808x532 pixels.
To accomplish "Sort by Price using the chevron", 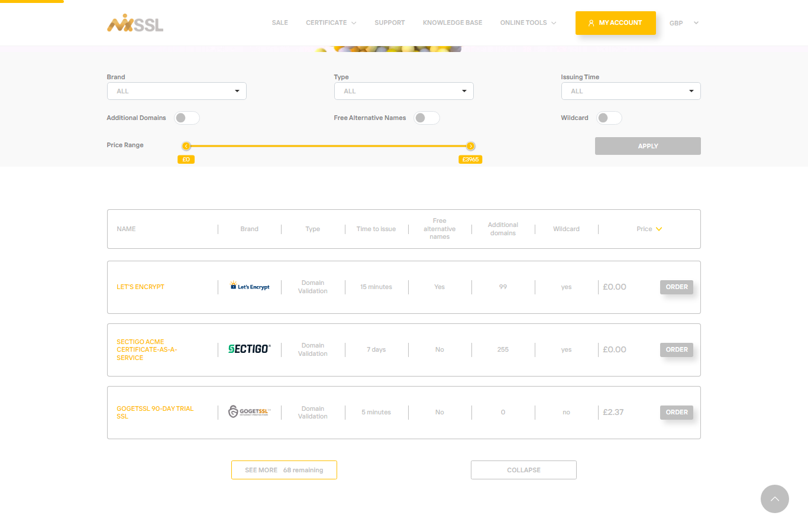I will click(659, 229).
